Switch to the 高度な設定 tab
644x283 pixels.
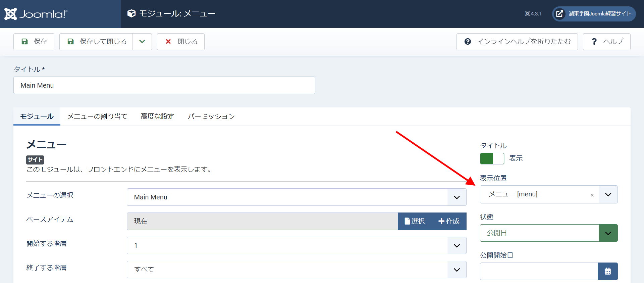(x=158, y=116)
